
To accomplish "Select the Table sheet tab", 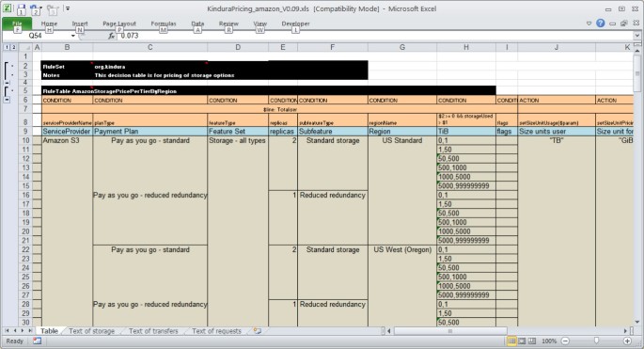I will 49,331.
